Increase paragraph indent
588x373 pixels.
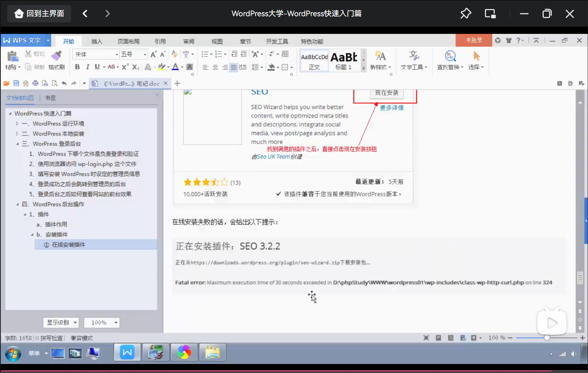pyautogui.click(x=244, y=54)
